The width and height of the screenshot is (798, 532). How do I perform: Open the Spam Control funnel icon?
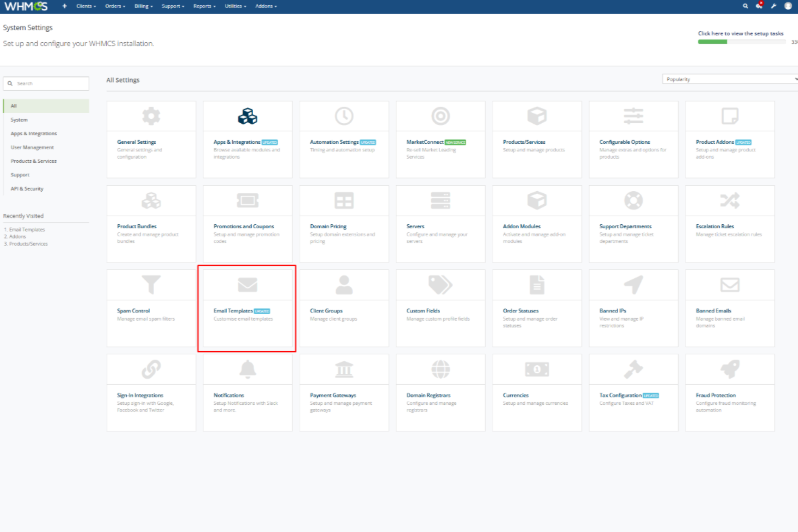click(x=151, y=285)
